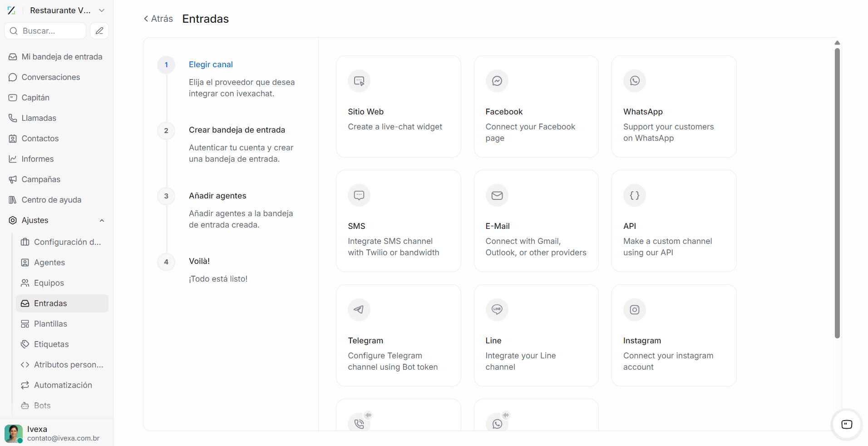Open Bots settings
The height and width of the screenshot is (446, 868).
coord(62,406)
